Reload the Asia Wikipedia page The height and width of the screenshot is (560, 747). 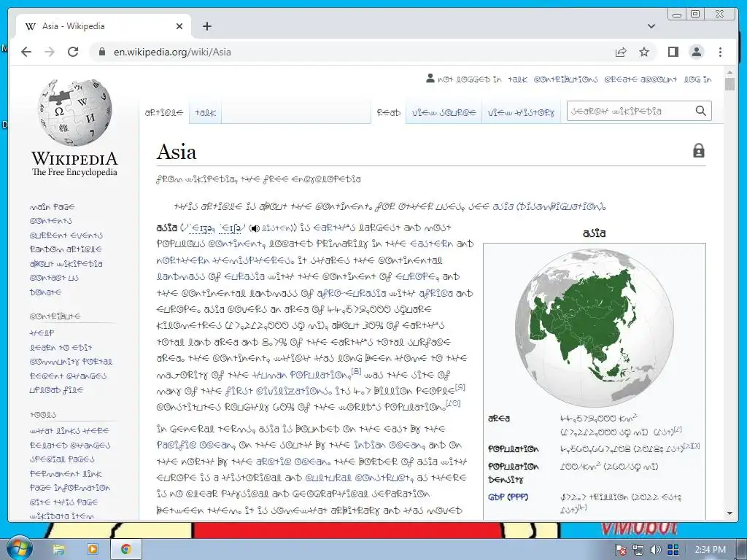(x=73, y=52)
